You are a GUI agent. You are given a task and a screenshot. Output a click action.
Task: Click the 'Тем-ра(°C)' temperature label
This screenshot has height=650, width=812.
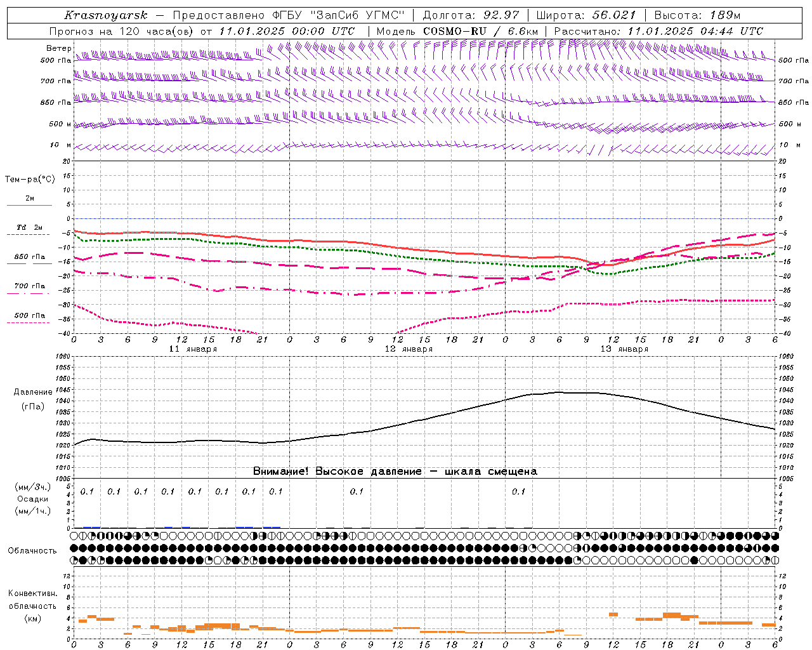[x=30, y=180]
